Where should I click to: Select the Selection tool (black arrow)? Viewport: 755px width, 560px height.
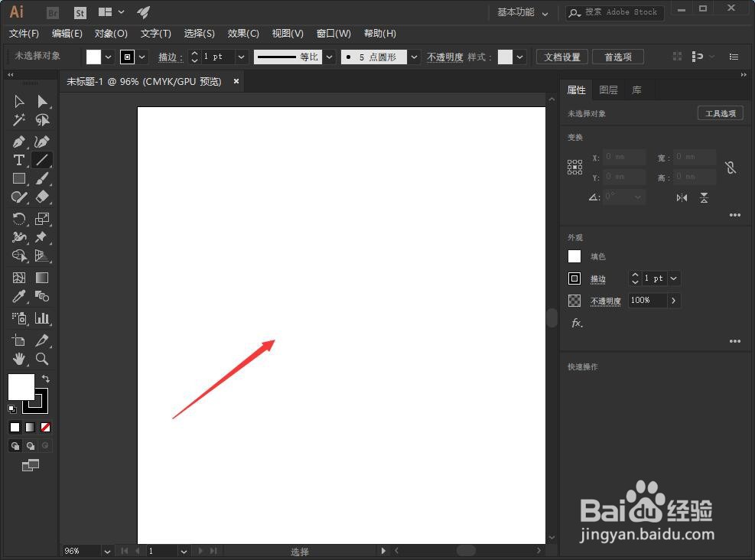pyautogui.click(x=19, y=101)
